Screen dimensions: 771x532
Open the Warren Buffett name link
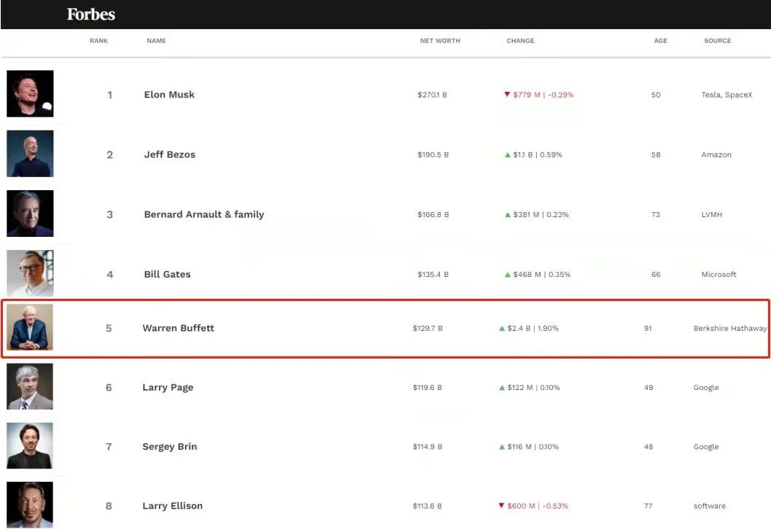(178, 328)
